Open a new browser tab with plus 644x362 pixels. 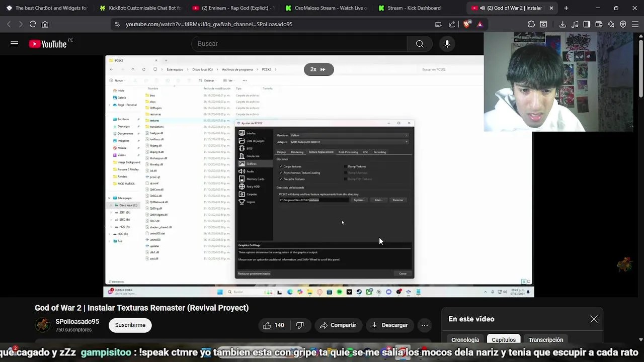pyautogui.click(x=566, y=8)
